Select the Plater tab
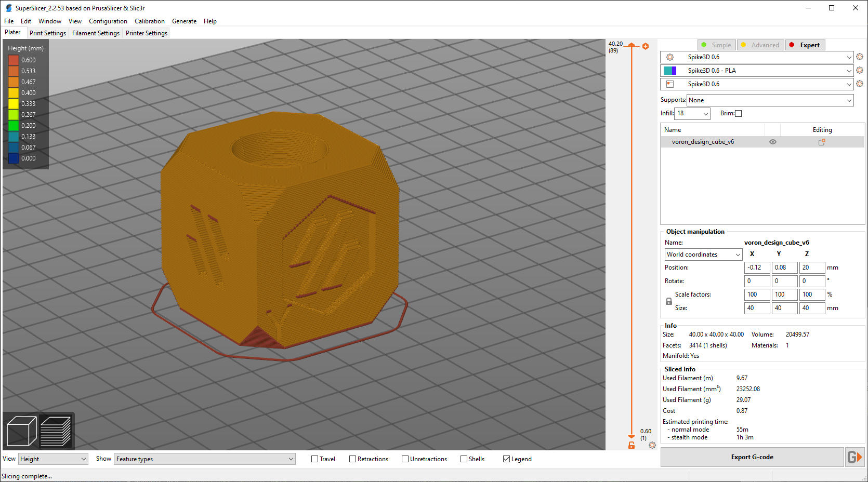Viewport: 868px width, 482px height. coord(13,32)
